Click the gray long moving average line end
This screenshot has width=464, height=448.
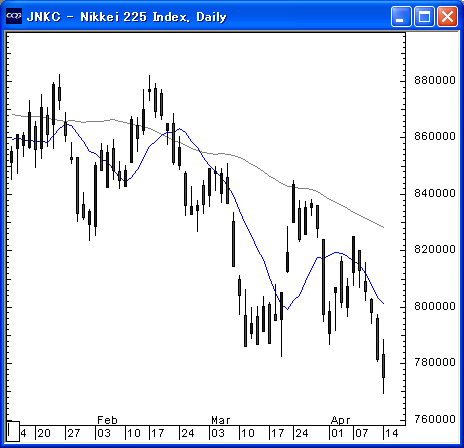(384, 227)
